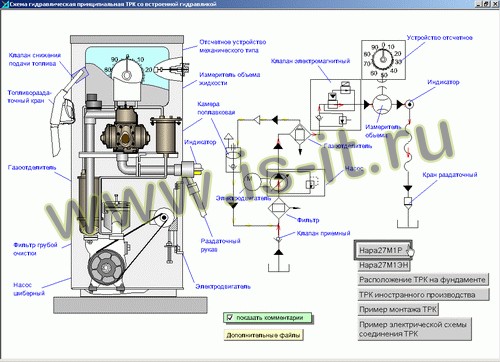Open Пример монтажа ТРК
This screenshot has width=500, height=362.
pyautogui.click(x=398, y=309)
